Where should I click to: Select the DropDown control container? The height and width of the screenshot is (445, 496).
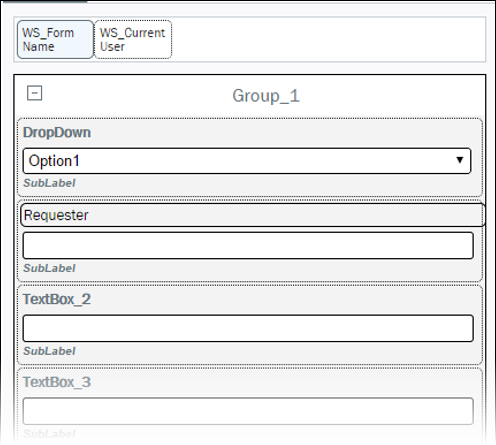(250, 157)
